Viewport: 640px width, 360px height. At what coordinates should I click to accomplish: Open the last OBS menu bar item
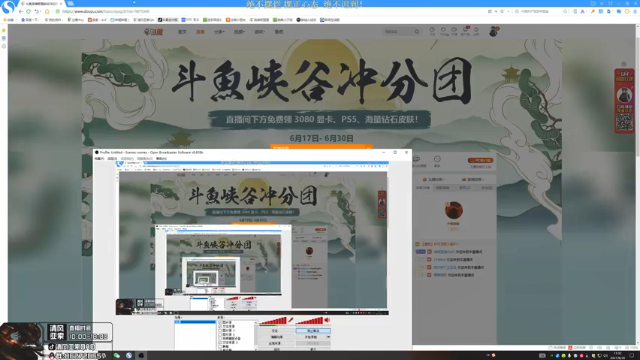[161, 158]
